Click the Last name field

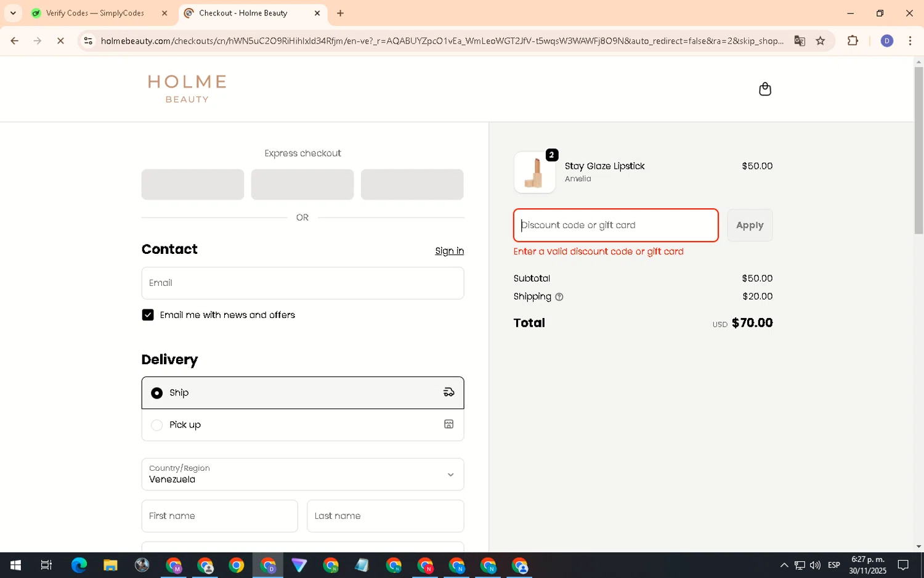pyautogui.click(x=385, y=516)
